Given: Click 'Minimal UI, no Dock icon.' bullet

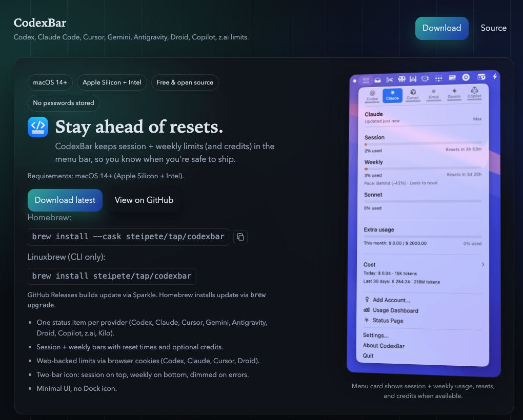Looking at the screenshot, I should coord(77,388).
